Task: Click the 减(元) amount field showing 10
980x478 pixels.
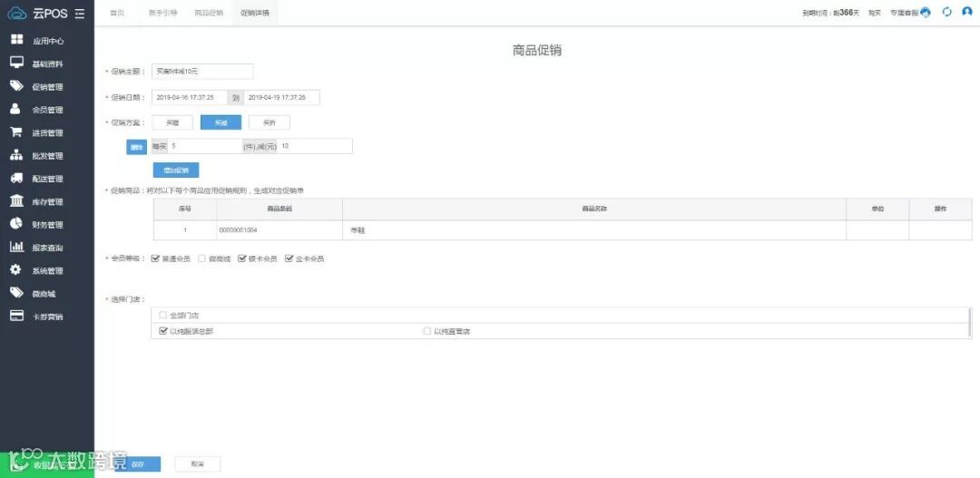Action: point(315,146)
